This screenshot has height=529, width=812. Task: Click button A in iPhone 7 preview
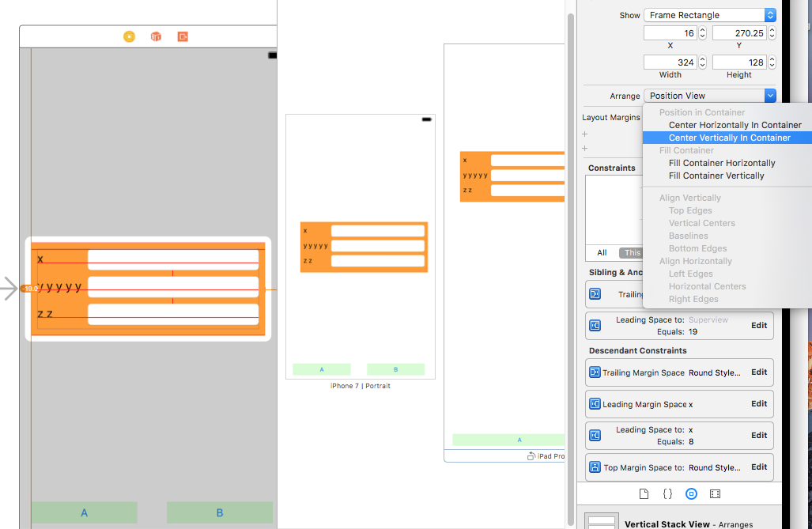(x=322, y=369)
